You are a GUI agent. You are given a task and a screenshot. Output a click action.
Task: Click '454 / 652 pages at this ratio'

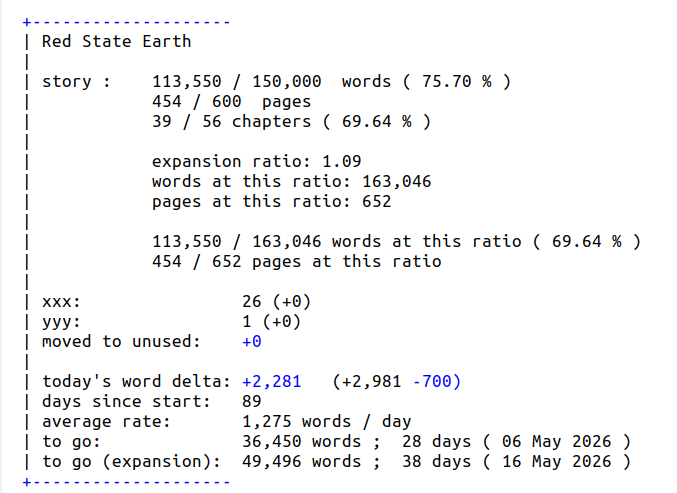(x=297, y=262)
